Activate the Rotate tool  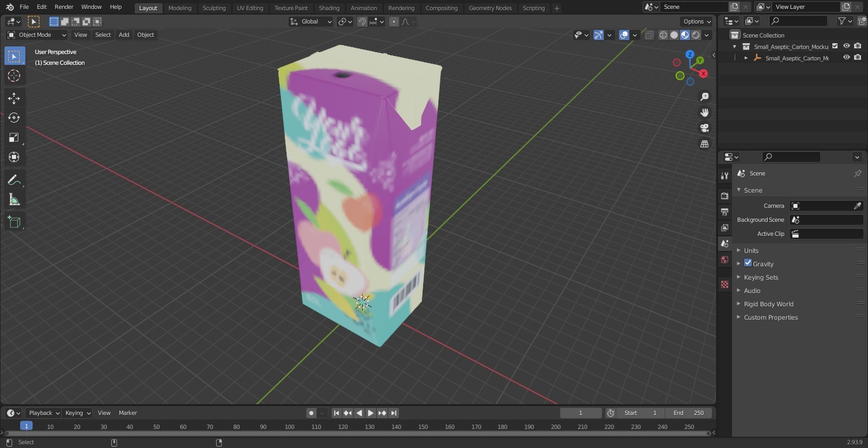14,118
